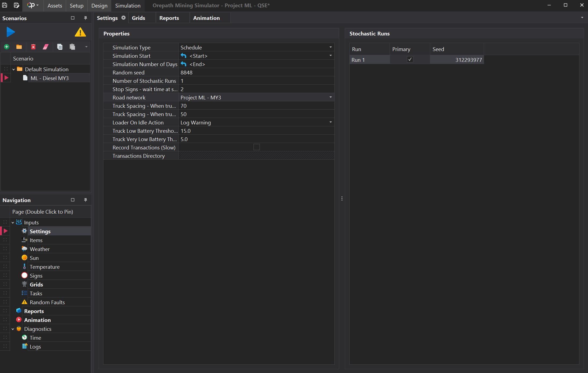Image resolution: width=588 pixels, height=373 pixels.
Task: Open the Simulation Type dropdown
Action: point(331,47)
